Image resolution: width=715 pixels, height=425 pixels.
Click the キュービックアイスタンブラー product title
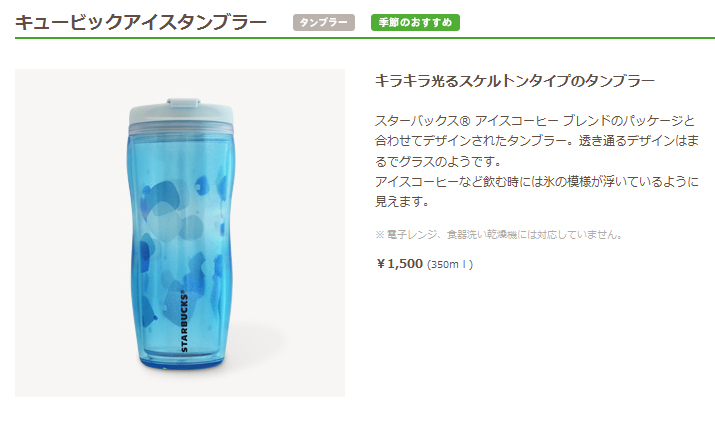coord(141,22)
